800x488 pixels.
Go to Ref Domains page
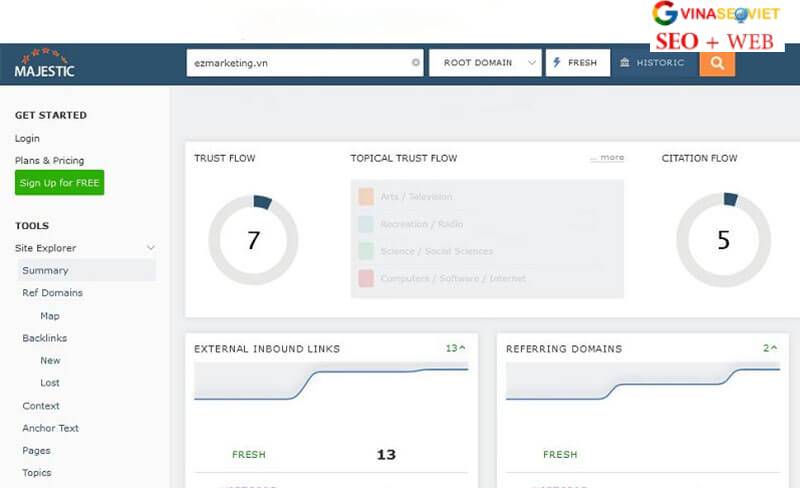pyautogui.click(x=52, y=293)
